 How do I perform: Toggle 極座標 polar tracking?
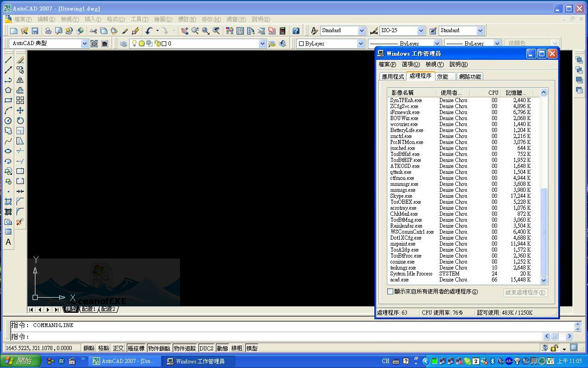[x=136, y=348]
